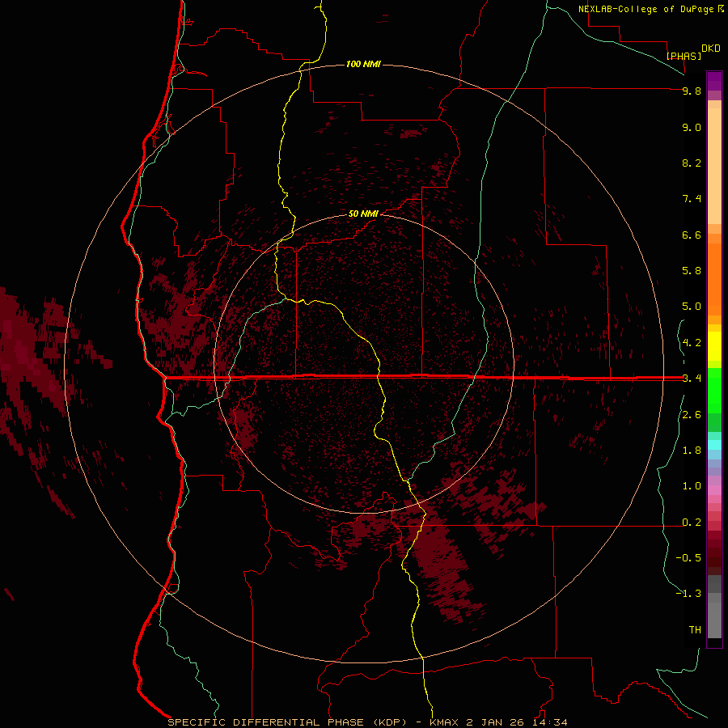728x728 pixels.
Task: Click the 1.8 scale value
Action: point(692,451)
